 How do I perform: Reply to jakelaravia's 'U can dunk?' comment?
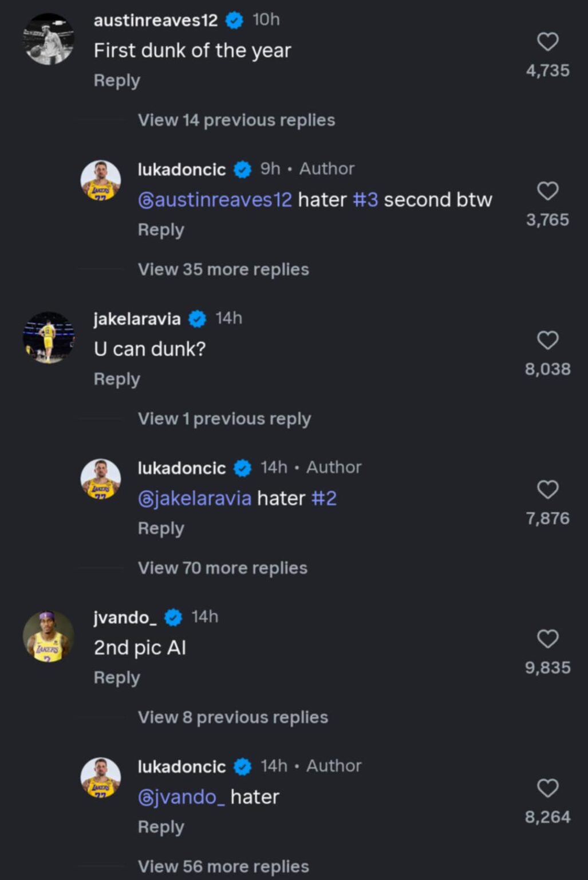click(116, 378)
